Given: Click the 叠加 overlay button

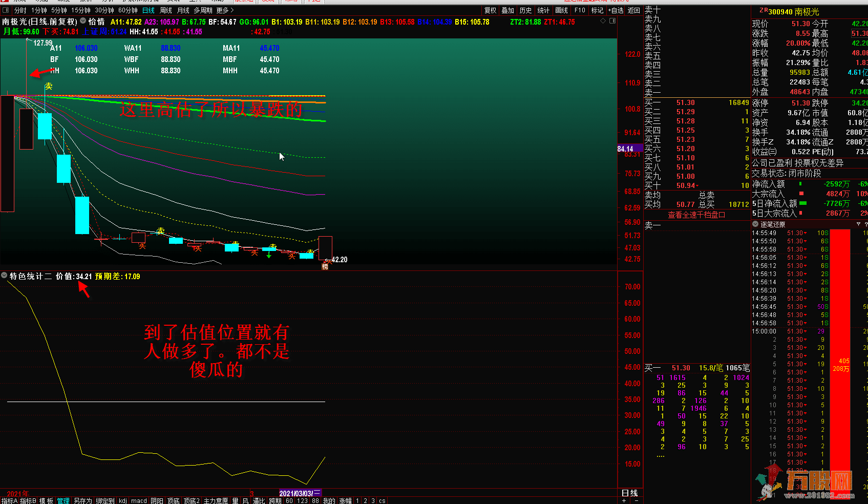Looking at the screenshot, I should click(507, 10).
